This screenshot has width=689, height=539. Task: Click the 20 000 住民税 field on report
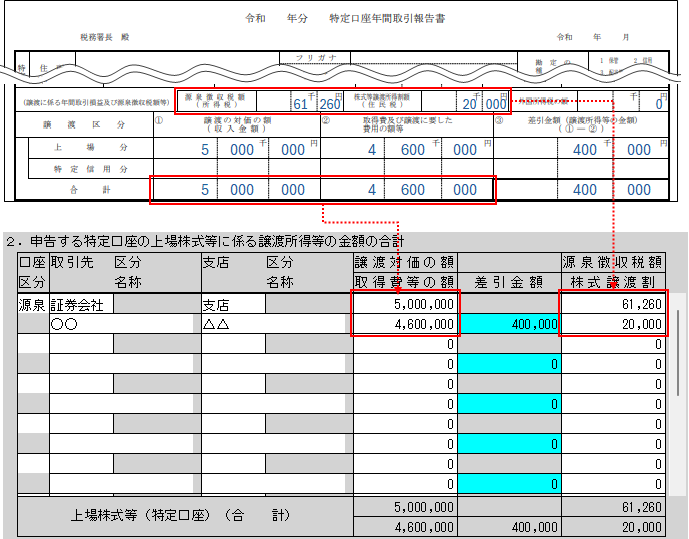[x=484, y=103]
